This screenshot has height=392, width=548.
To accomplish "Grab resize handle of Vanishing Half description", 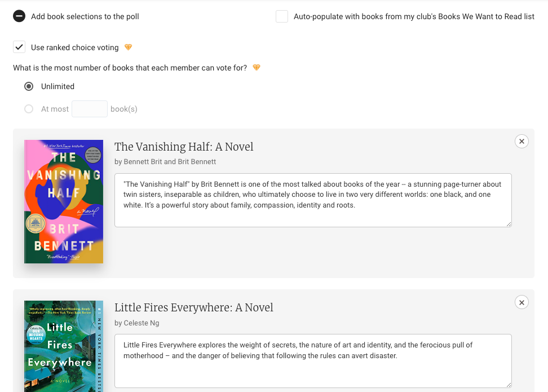I will (509, 224).
